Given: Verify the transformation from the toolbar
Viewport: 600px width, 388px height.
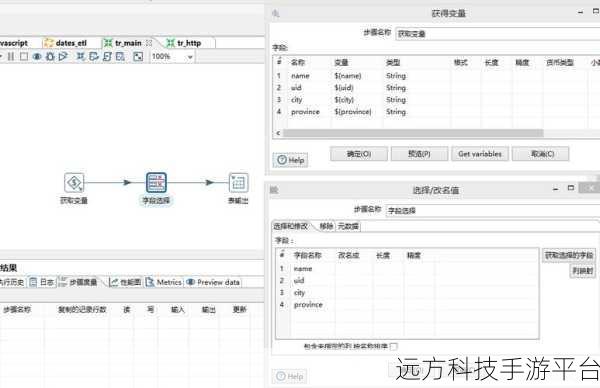Looking at the screenshot, I should [80, 57].
